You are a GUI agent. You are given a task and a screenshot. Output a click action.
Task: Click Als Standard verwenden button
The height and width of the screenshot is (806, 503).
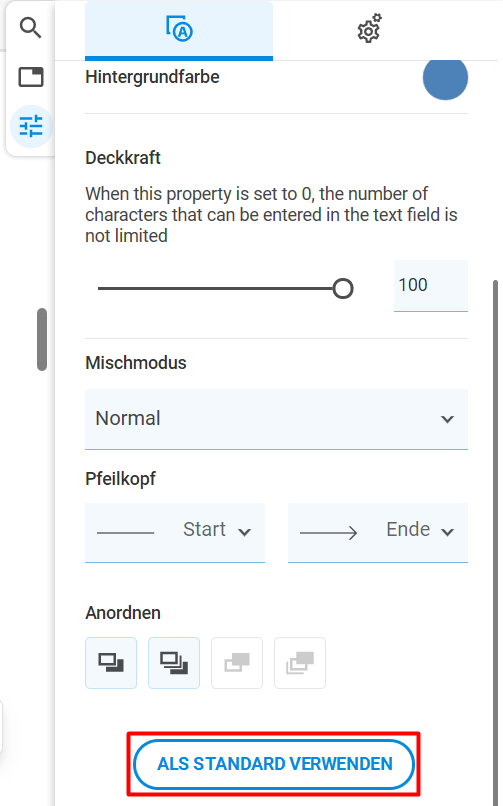click(274, 764)
